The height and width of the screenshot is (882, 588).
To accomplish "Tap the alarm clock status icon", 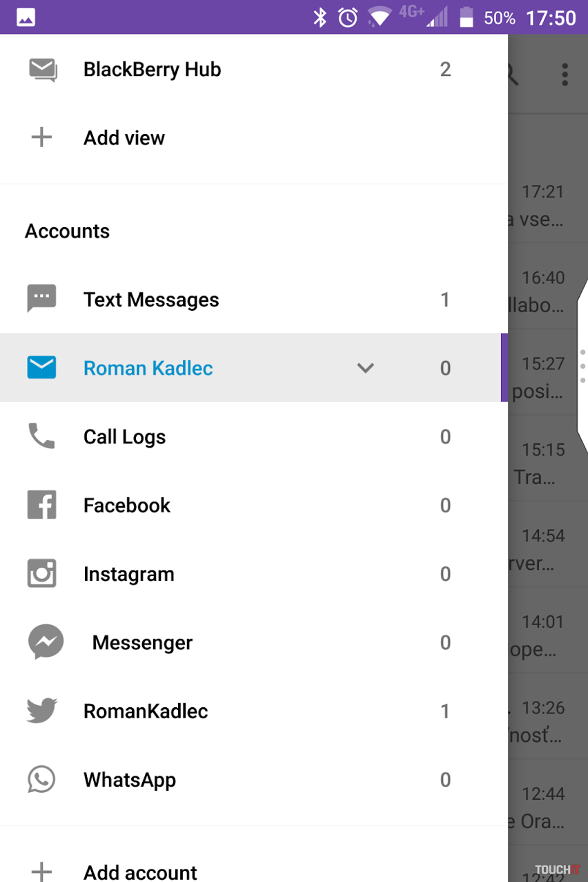I will pyautogui.click(x=348, y=18).
